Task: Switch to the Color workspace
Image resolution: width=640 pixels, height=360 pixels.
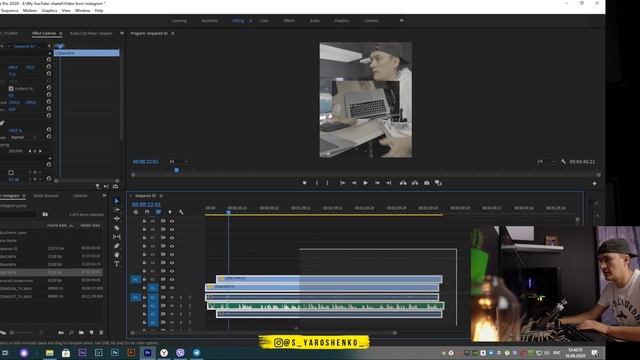Action: pos(264,21)
